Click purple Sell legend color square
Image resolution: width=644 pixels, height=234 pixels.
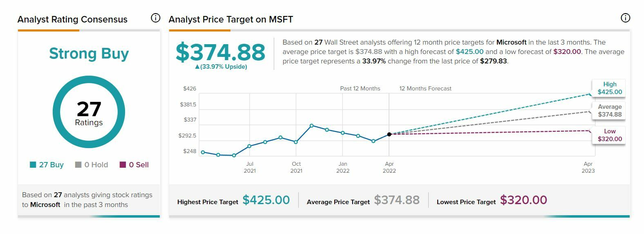[123, 165]
